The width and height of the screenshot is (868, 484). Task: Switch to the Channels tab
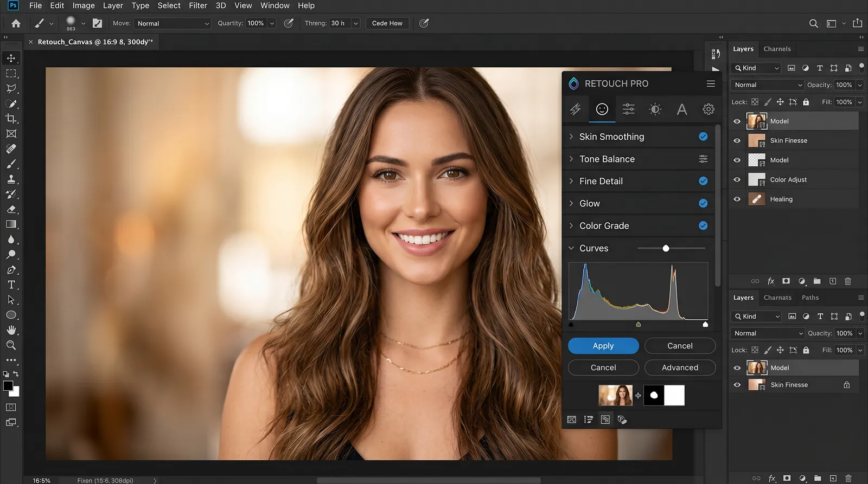click(x=777, y=49)
